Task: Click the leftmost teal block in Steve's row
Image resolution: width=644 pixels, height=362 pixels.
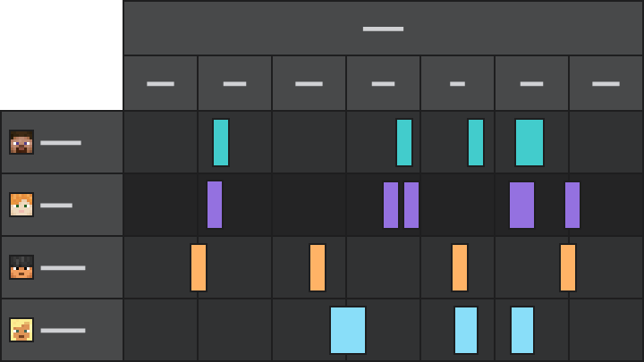Action: pyautogui.click(x=221, y=143)
